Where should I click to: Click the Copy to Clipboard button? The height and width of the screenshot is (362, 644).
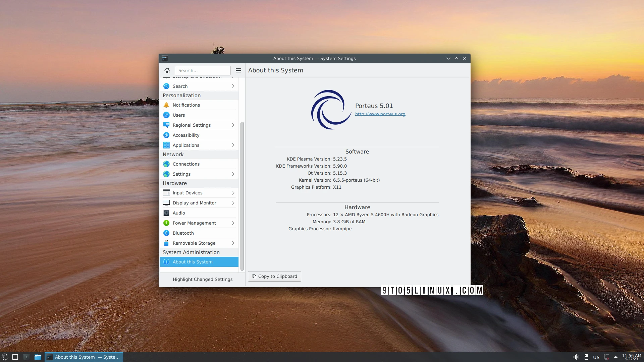(x=274, y=276)
